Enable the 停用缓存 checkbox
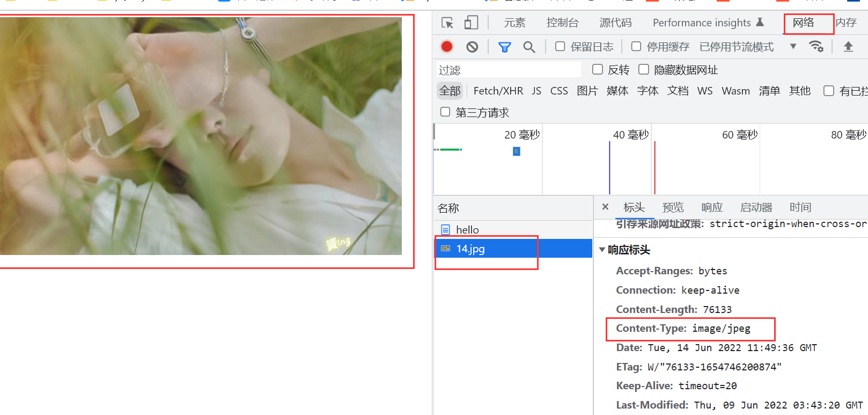The image size is (868, 415). coord(636,47)
